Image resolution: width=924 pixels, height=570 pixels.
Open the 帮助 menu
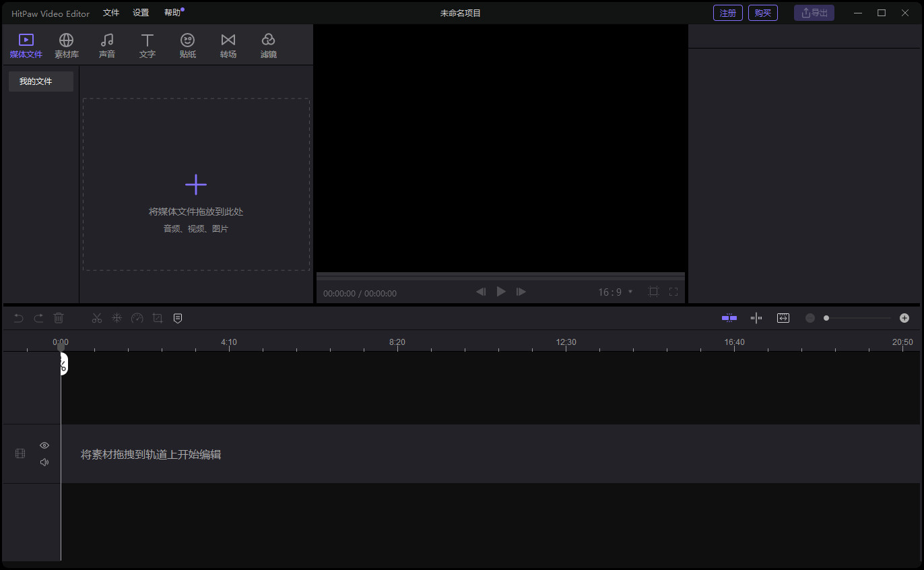172,13
